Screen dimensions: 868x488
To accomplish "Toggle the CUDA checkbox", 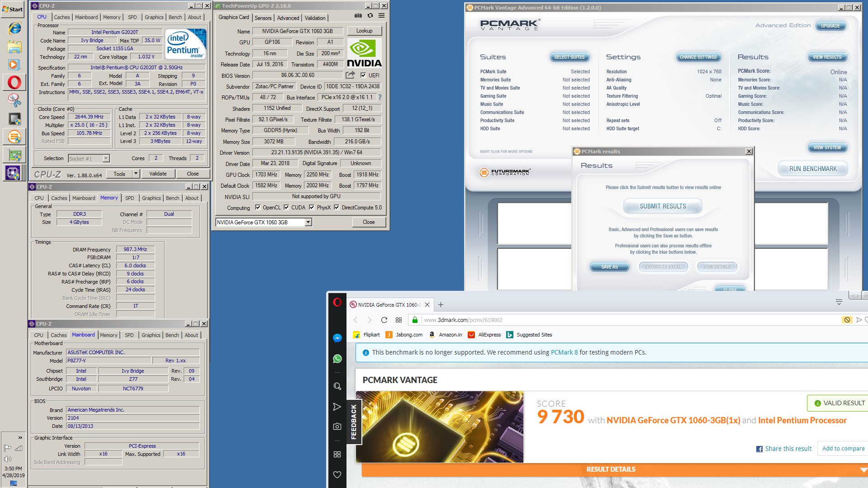I will [286, 208].
